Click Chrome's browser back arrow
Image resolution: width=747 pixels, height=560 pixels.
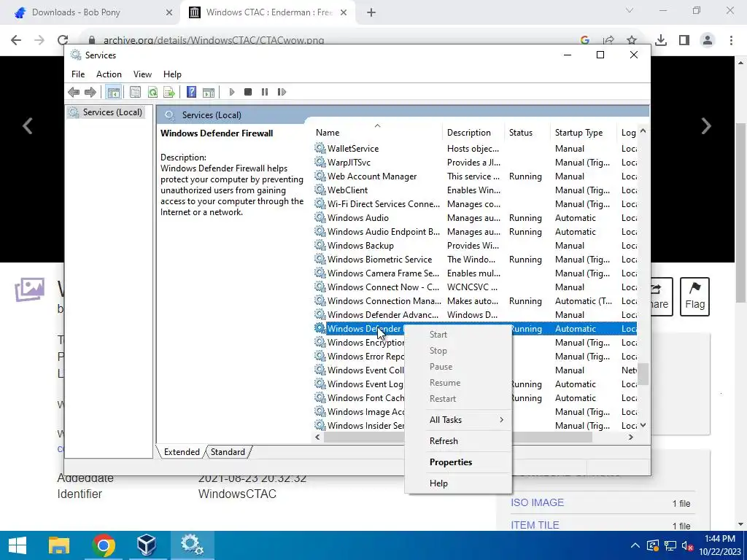(16, 40)
